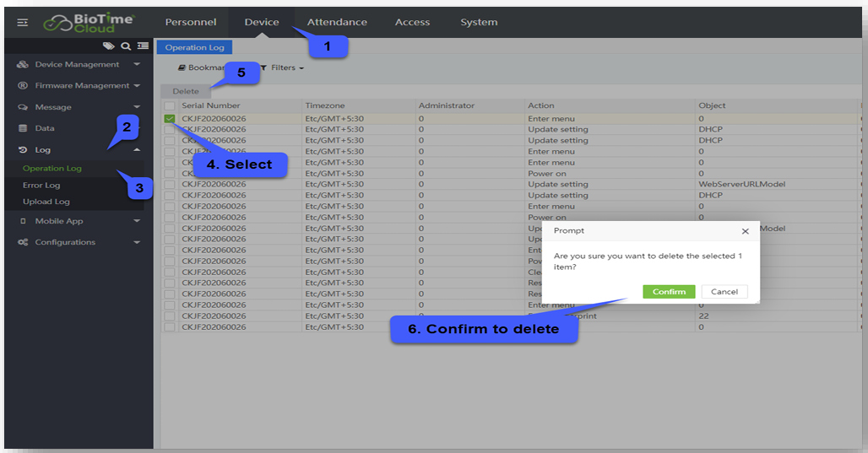Open Error Log in the sidebar
Viewport: 868px width, 453px height.
[41, 186]
